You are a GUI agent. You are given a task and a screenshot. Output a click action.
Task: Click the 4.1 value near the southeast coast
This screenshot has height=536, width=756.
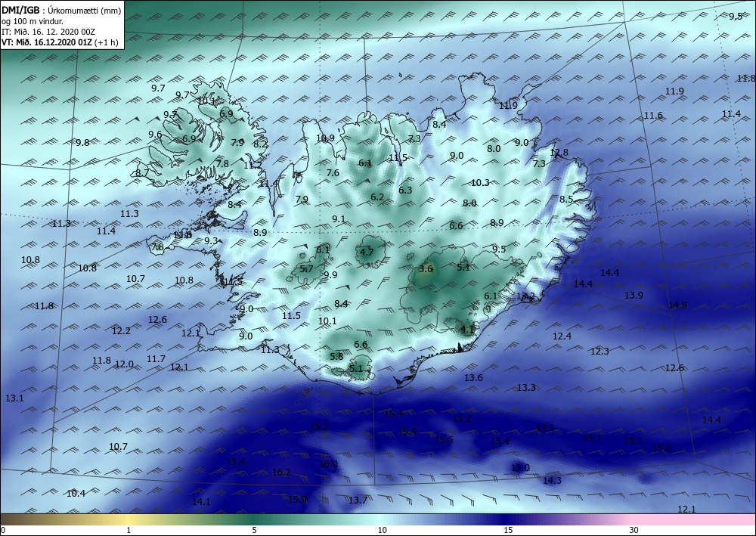[468, 330]
